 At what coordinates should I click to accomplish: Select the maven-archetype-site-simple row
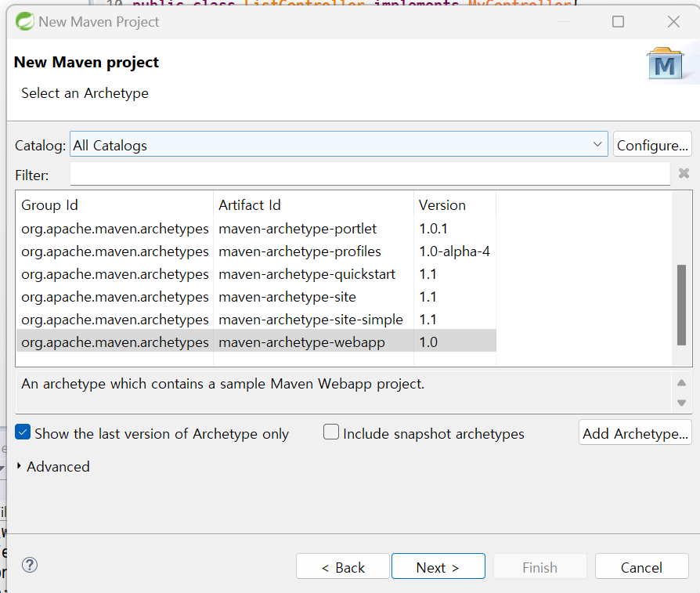(x=256, y=320)
